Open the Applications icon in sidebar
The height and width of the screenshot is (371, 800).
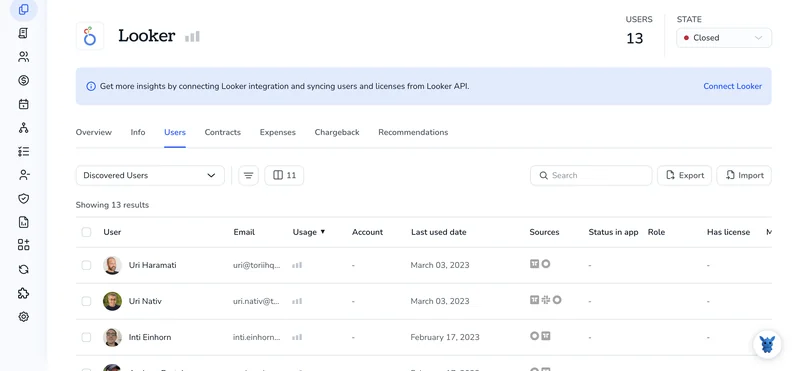23,10
